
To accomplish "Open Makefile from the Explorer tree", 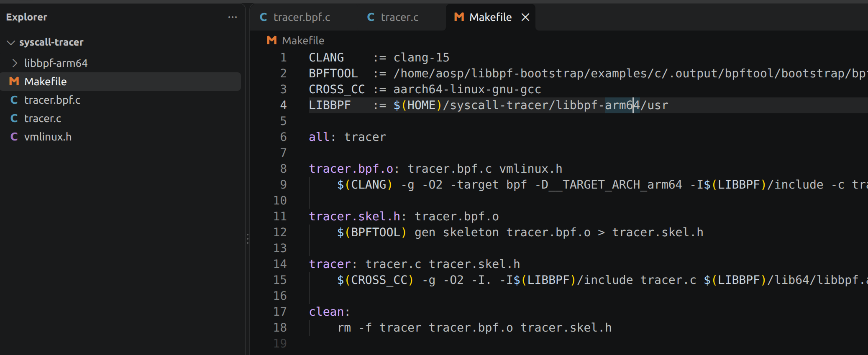I will pos(120,82).
